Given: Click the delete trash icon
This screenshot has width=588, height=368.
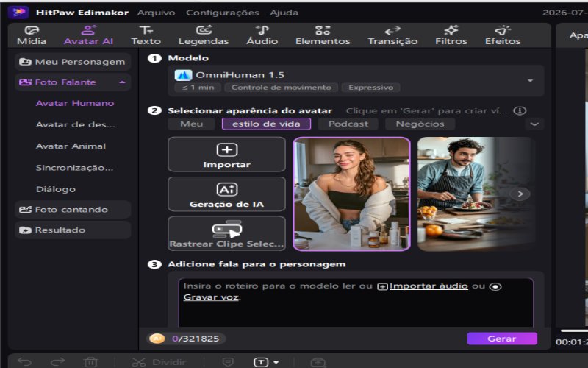Looking at the screenshot, I should pos(90,362).
